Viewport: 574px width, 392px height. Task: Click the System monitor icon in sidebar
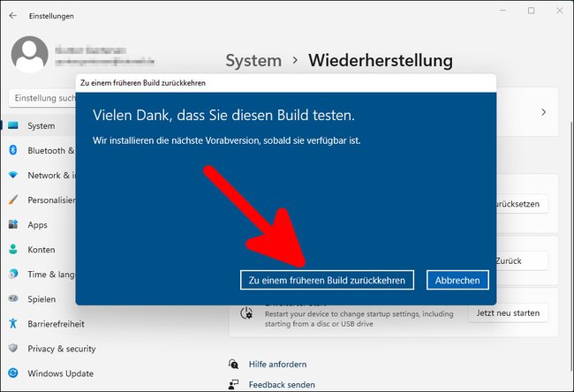click(x=13, y=125)
